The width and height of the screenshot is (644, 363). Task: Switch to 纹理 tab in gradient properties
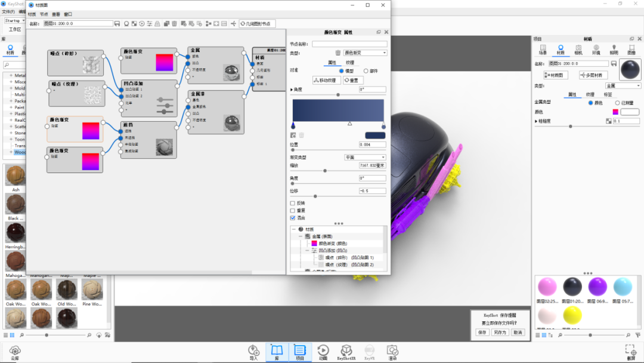(350, 63)
